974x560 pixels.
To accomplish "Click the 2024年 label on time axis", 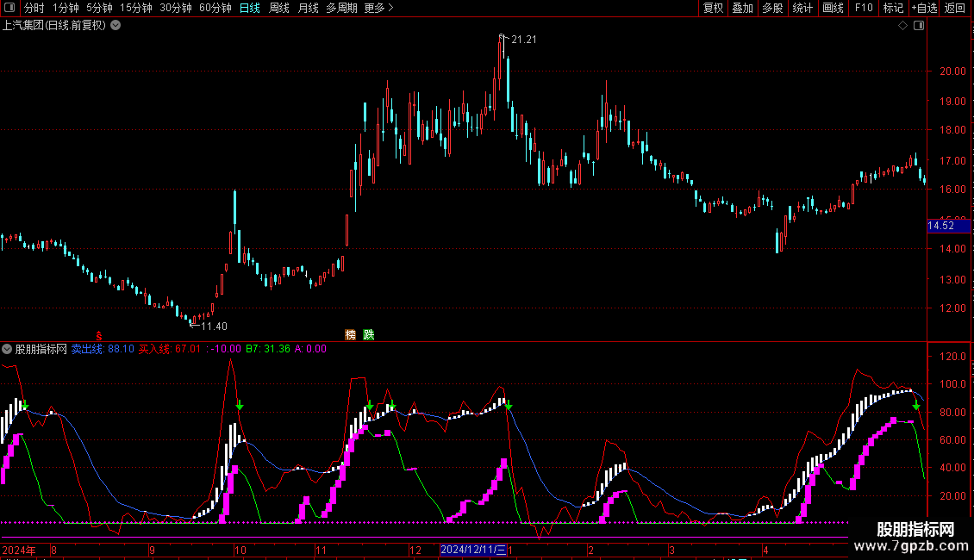I will click(19, 550).
